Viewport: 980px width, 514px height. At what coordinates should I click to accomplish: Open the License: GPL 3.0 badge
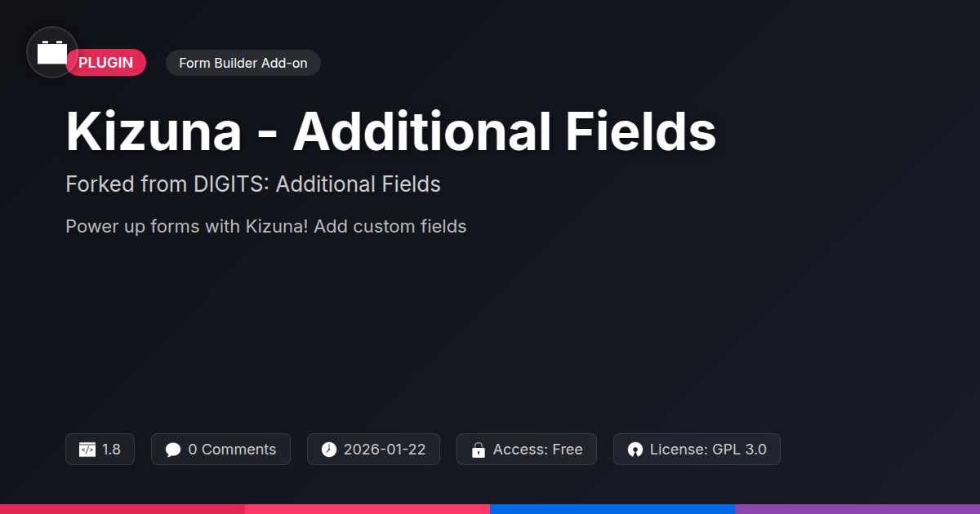point(697,450)
